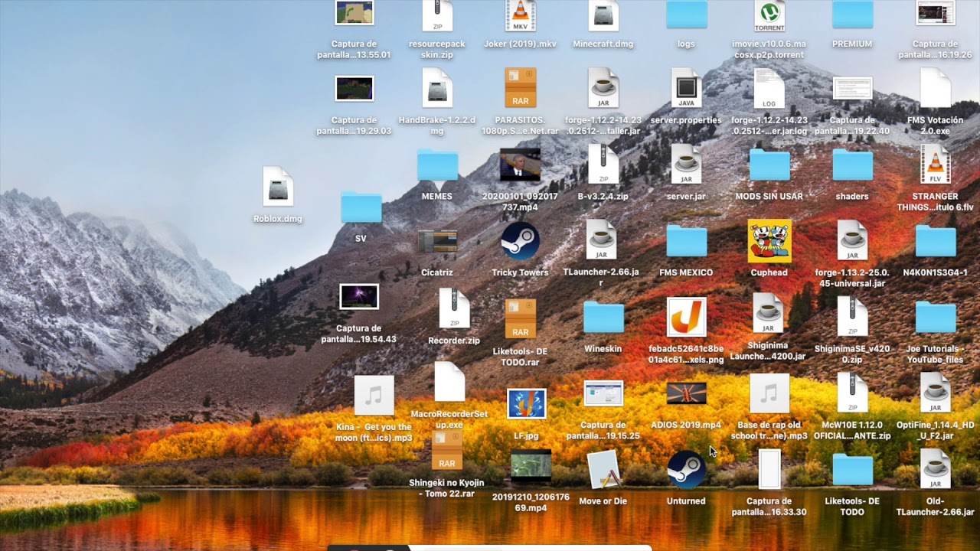Select the Minecraft.dmg disk image

coord(603,15)
